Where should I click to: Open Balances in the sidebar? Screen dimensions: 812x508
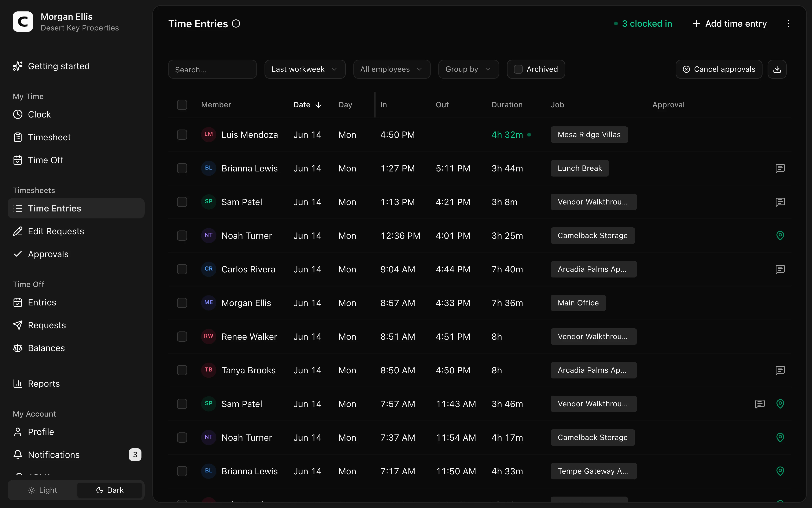pos(76,348)
